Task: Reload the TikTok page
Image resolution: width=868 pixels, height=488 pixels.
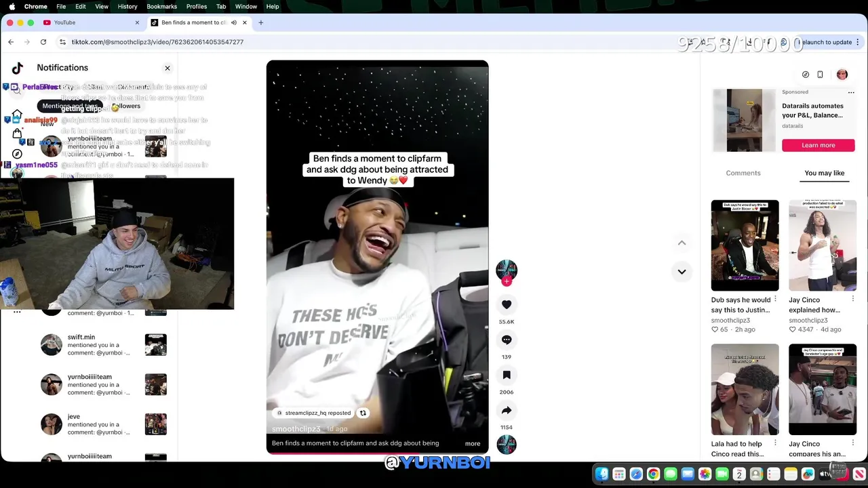Action: pyautogui.click(x=43, y=42)
